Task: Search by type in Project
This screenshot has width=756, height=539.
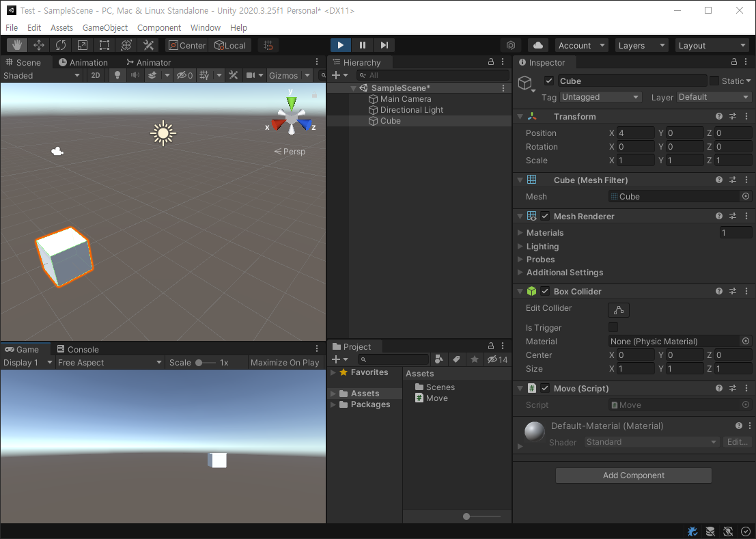Action: pos(438,359)
